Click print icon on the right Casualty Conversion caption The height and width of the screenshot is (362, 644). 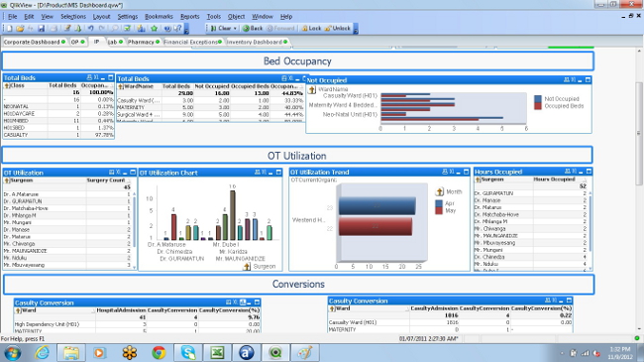click(548, 301)
